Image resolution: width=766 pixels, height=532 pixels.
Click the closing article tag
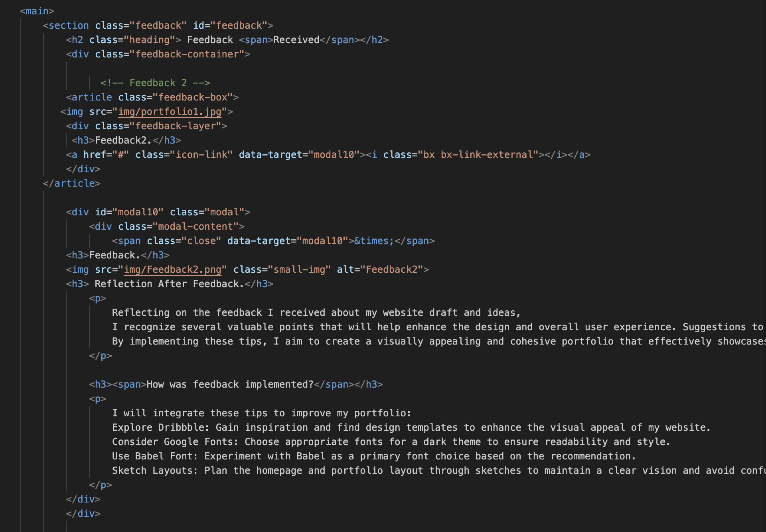coord(72,183)
